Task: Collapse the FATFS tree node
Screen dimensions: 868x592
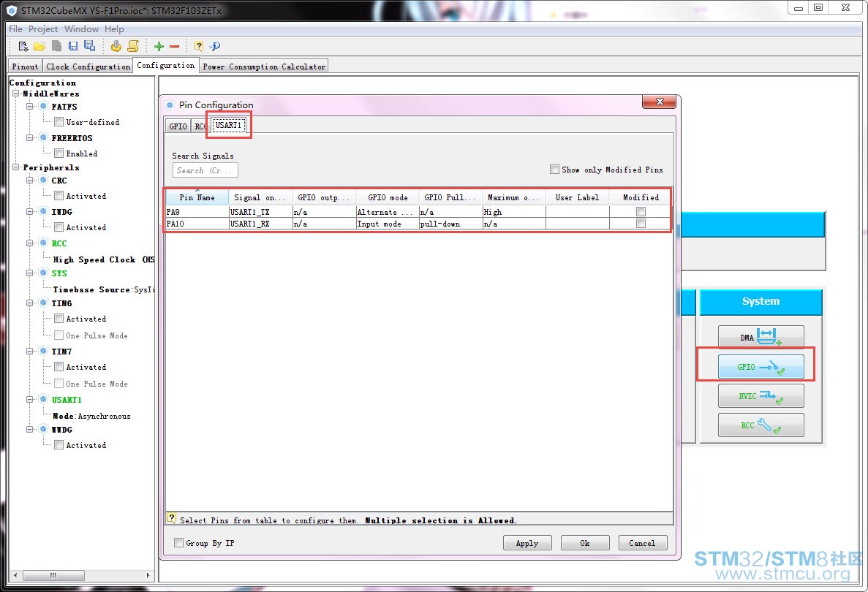Action: pos(30,106)
